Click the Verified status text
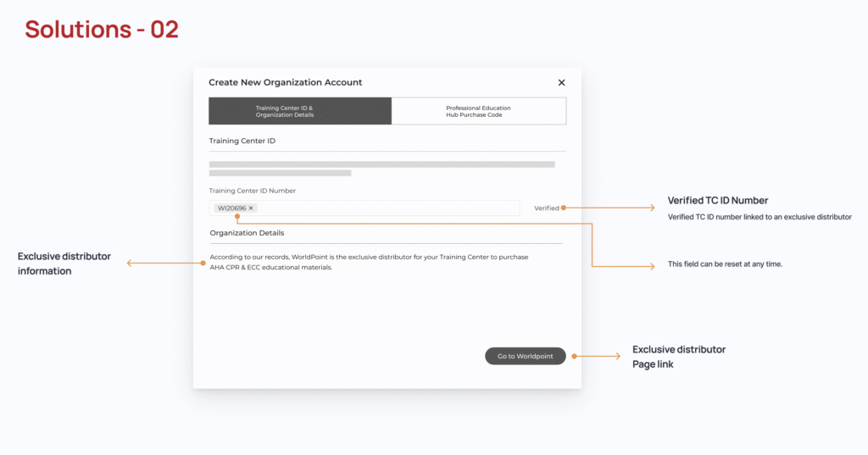The image size is (868, 455). (x=546, y=208)
